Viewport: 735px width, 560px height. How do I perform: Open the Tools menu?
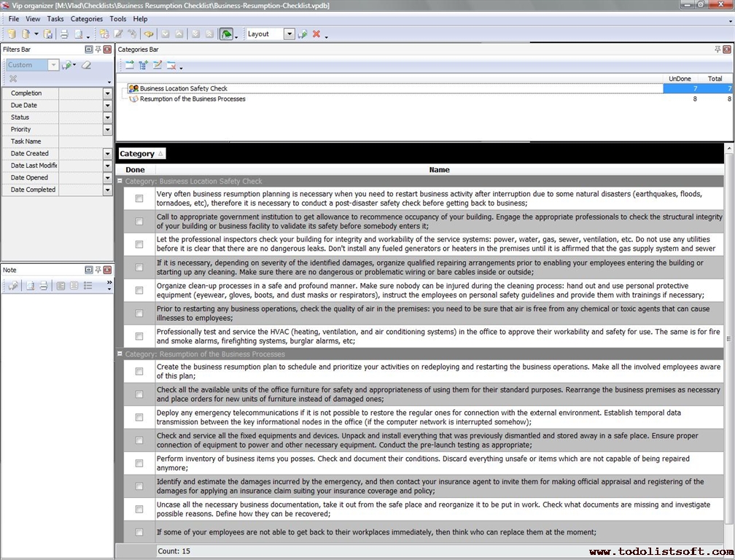tap(117, 19)
